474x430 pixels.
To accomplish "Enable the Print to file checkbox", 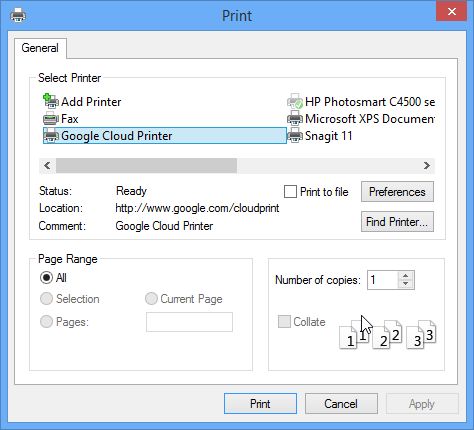I will click(x=290, y=192).
